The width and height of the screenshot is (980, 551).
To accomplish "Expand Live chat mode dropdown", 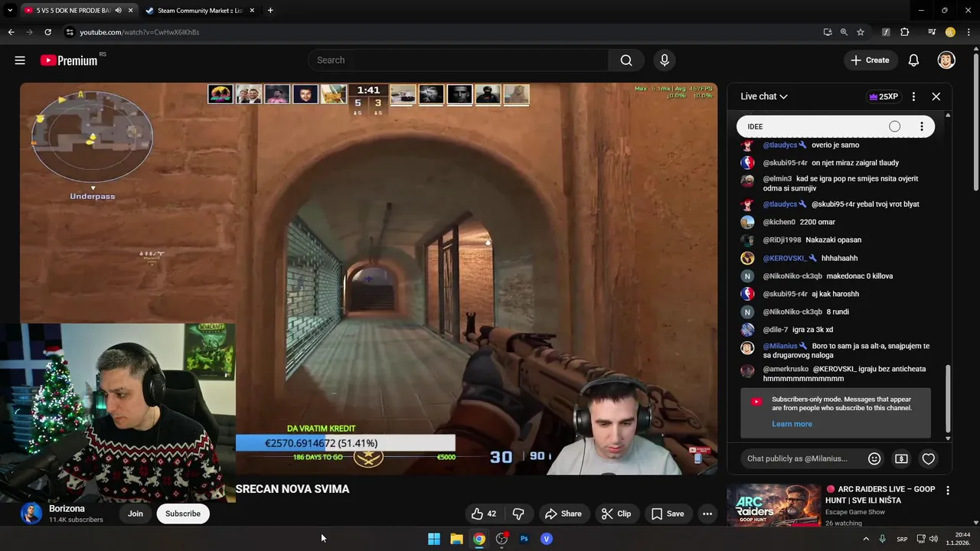I will pos(764,96).
